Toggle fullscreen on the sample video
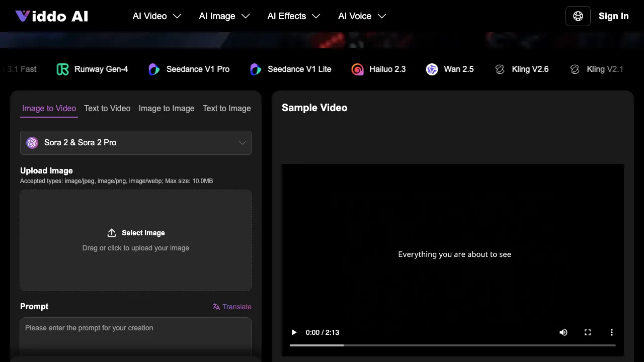This screenshot has width=644, height=362. coord(588,332)
